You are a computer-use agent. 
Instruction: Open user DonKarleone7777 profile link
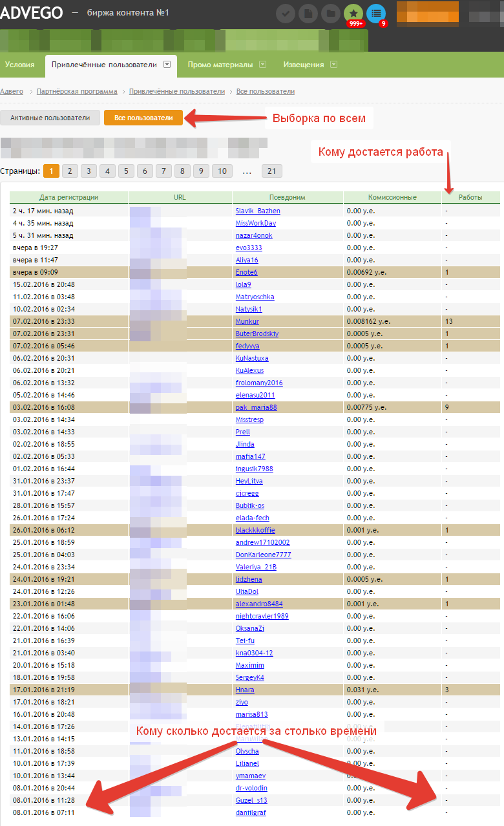264,555
